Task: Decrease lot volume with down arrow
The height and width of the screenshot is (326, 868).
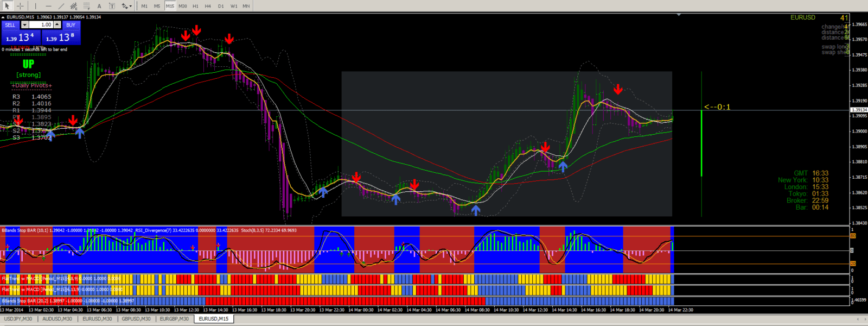Action: pos(25,25)
